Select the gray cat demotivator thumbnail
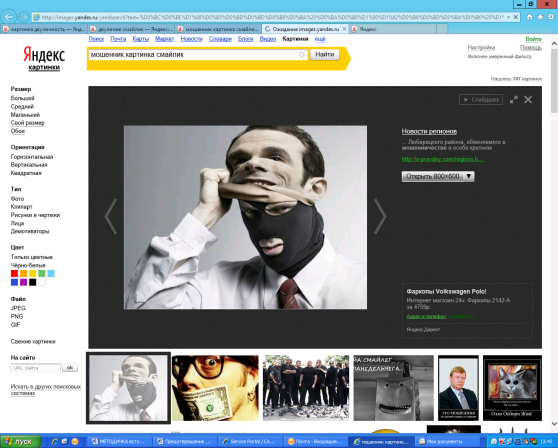 tap(512, 388)
